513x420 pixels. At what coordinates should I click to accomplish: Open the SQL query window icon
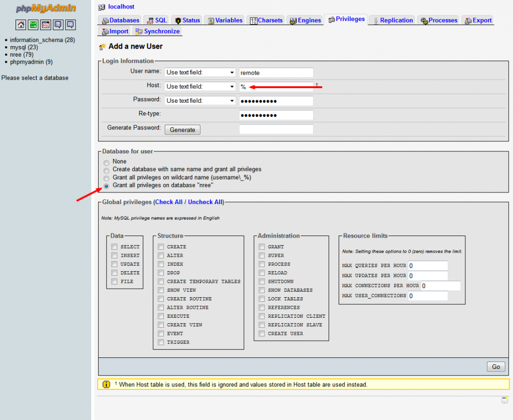tap(46, 25)
